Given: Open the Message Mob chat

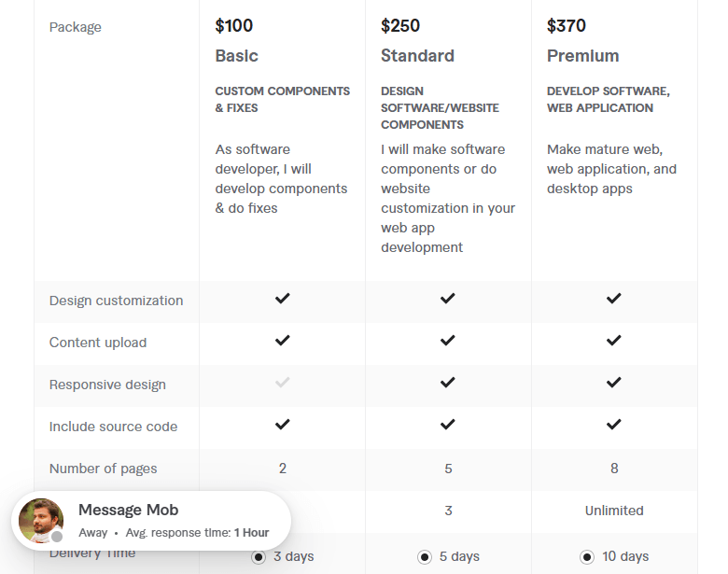Looking at the screenshot, I should click(x=128, y=511).
